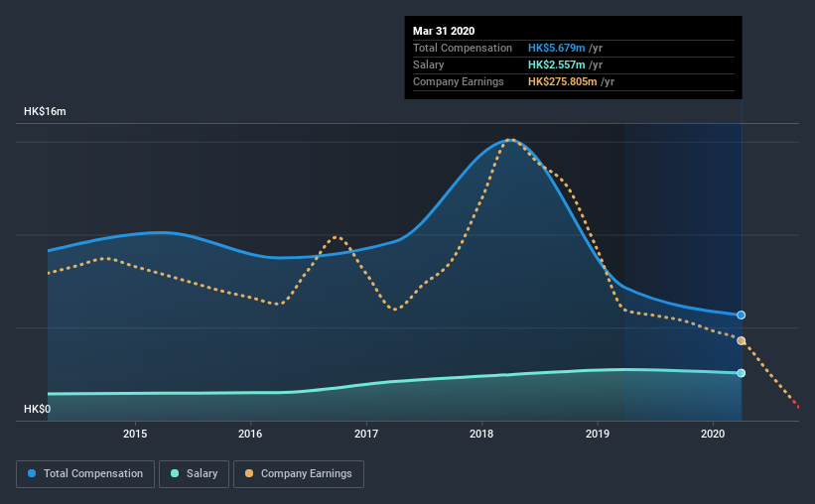This screenshot has width=815, height=504.
Task: Click the teal dot in Salary legend
Action: (175, 473)
